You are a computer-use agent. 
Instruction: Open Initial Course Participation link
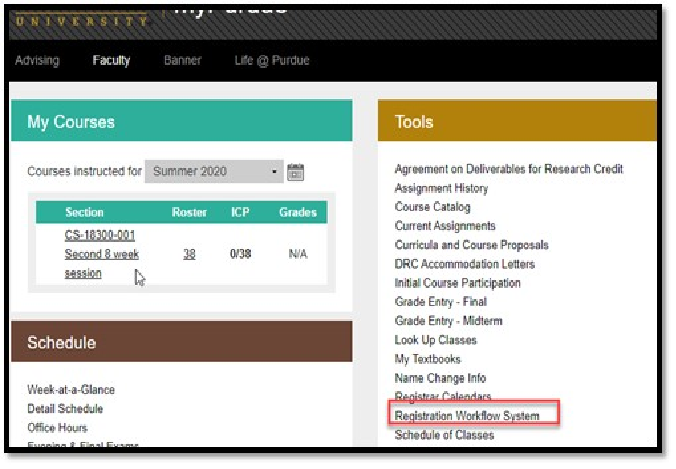click(x=458, y=283)
